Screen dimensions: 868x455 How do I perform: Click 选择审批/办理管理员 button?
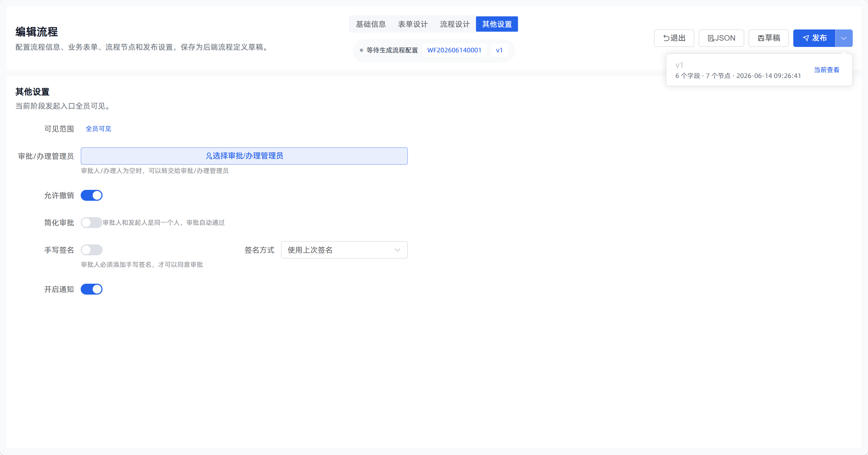244,156
